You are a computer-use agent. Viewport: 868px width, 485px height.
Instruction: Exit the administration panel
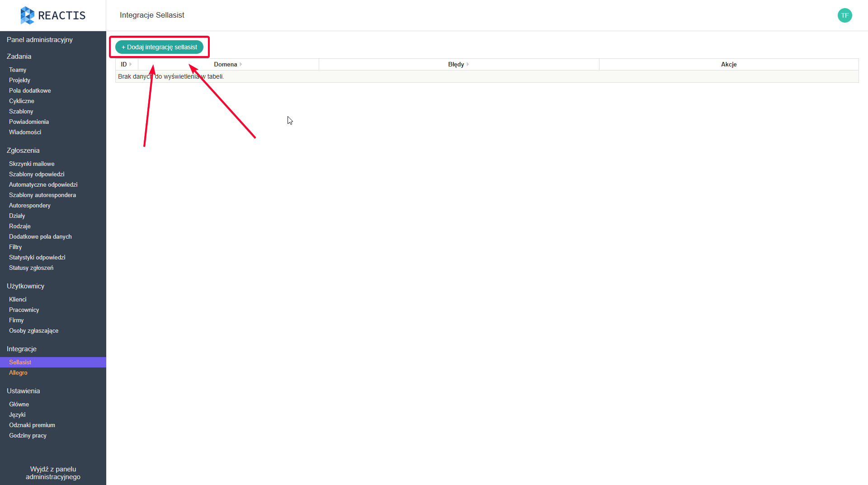point(53,473)
